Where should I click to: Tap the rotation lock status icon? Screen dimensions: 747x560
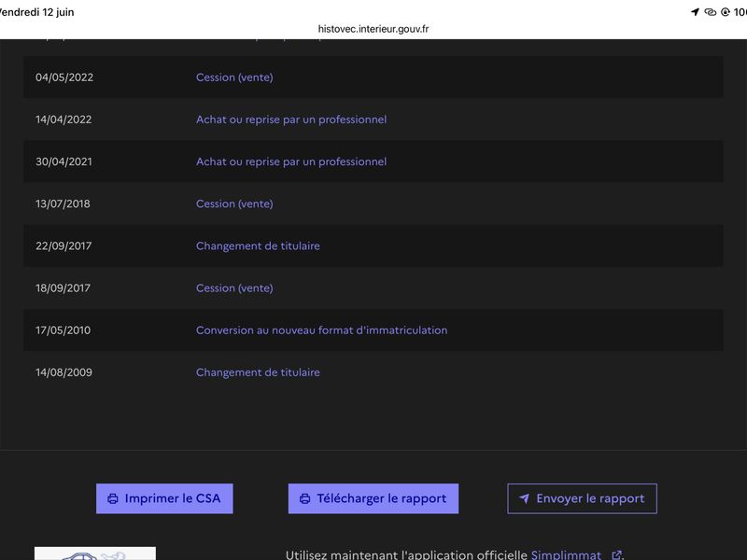click(726, 12)
